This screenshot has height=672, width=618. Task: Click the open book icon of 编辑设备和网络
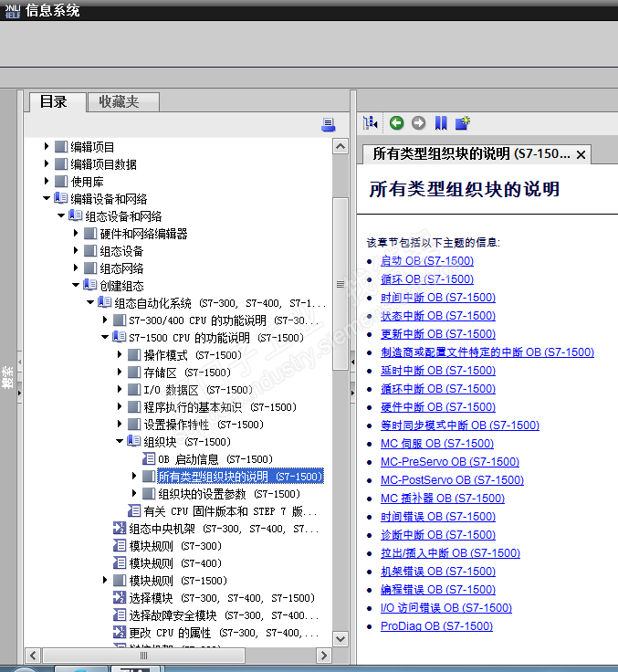point(61,198)
